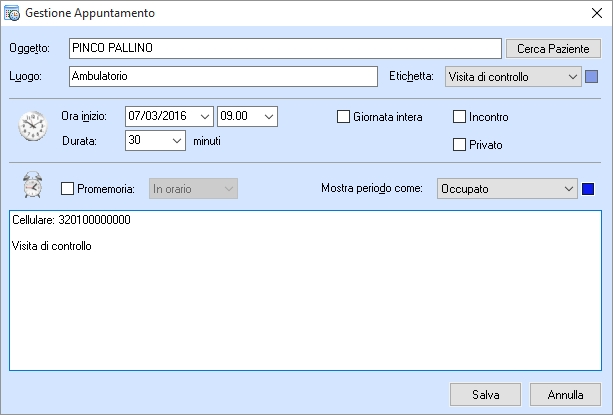Click the Durata label
Image resolution: width=613 pixels, height=415 pixels.
[79, 141]
